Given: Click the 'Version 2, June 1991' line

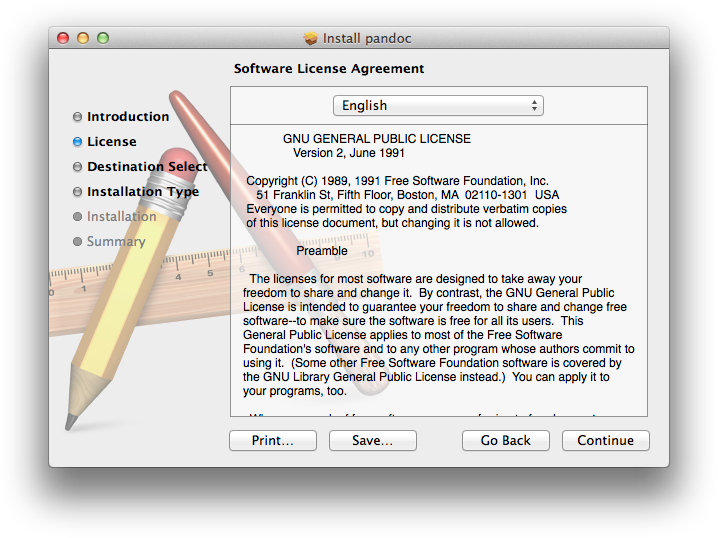Looking at the screenshot, I should 349,153.
